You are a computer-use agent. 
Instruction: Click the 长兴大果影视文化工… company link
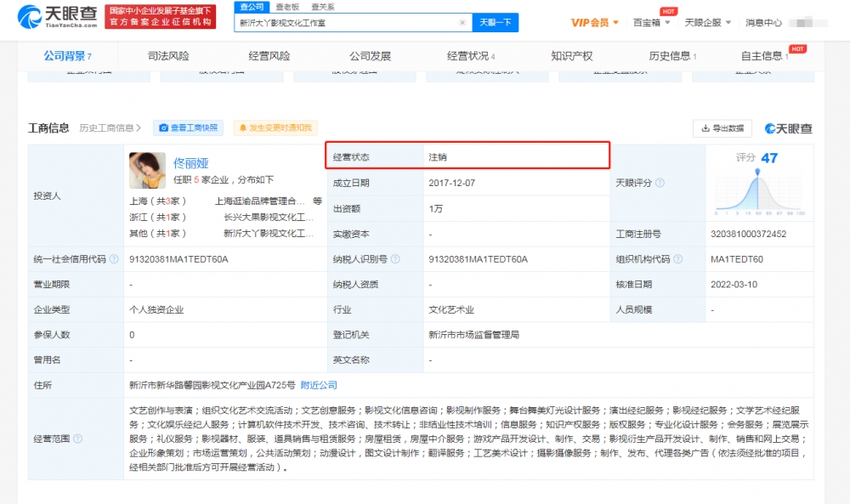[269, 218]
